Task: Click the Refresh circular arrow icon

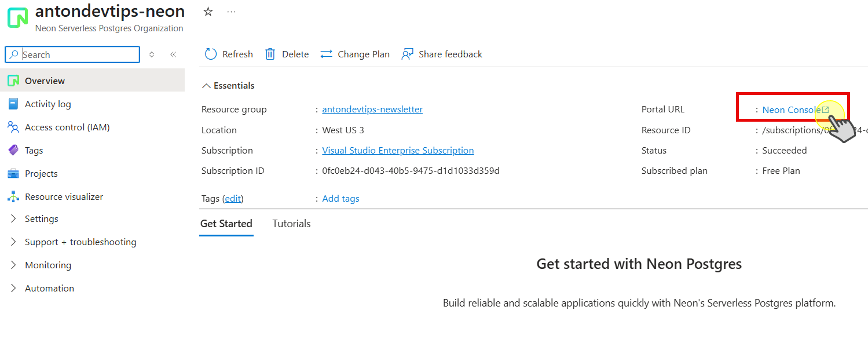Action: click(211, 54)
